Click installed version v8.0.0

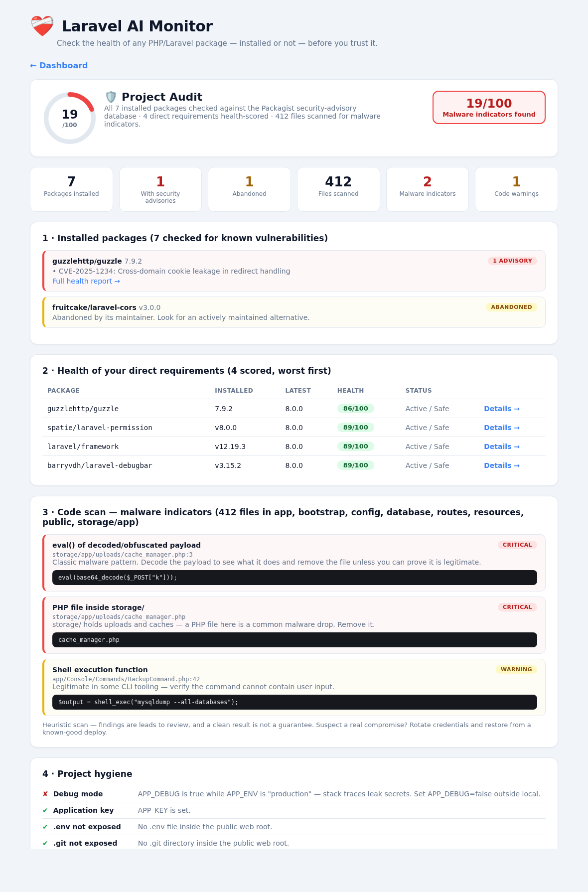pyautogui.click(x=226, y=428)
